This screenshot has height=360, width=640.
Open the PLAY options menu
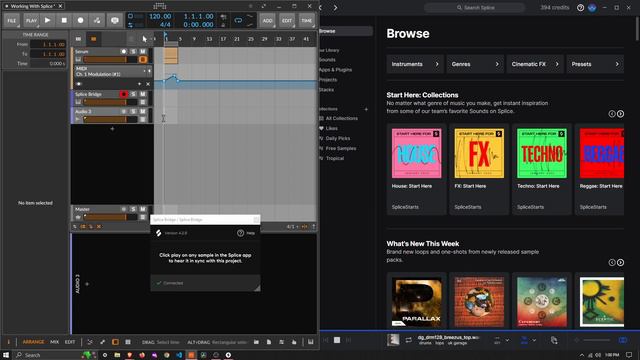31,20
